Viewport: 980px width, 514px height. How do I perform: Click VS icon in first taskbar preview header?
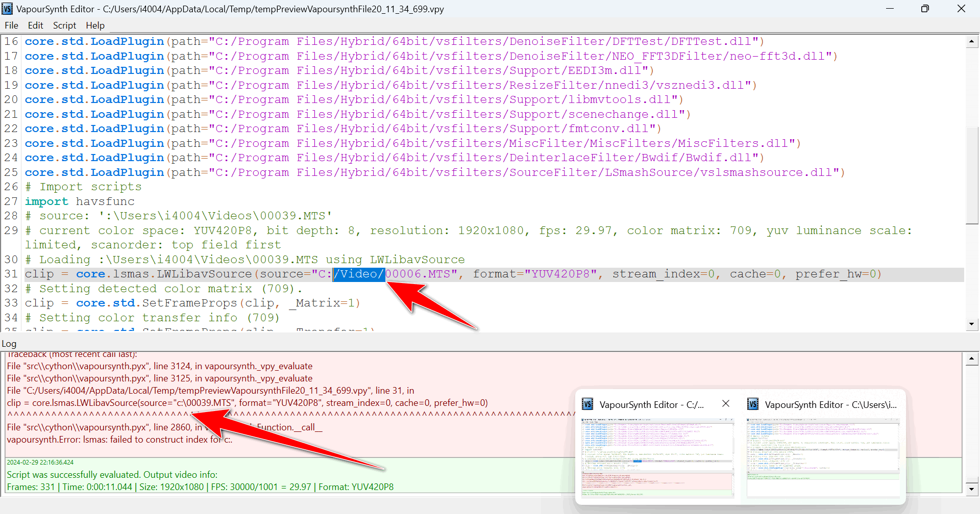click(x=587, y=404)
